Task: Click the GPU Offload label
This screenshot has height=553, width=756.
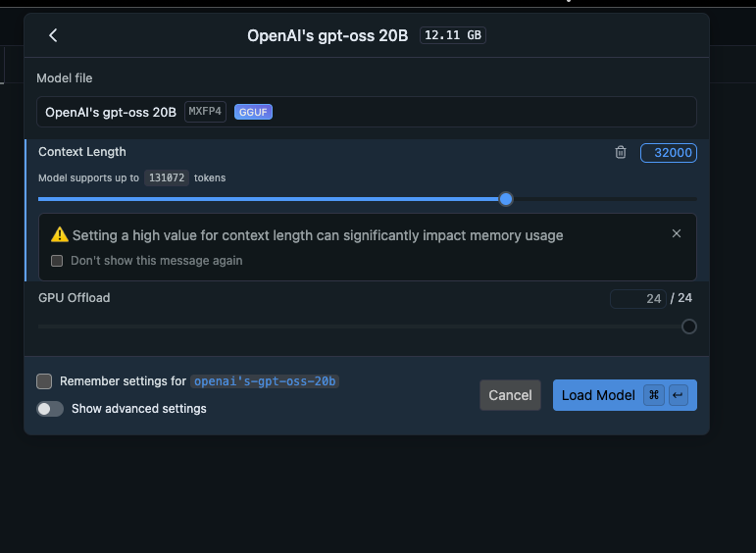Action: [x=75, y=298]
